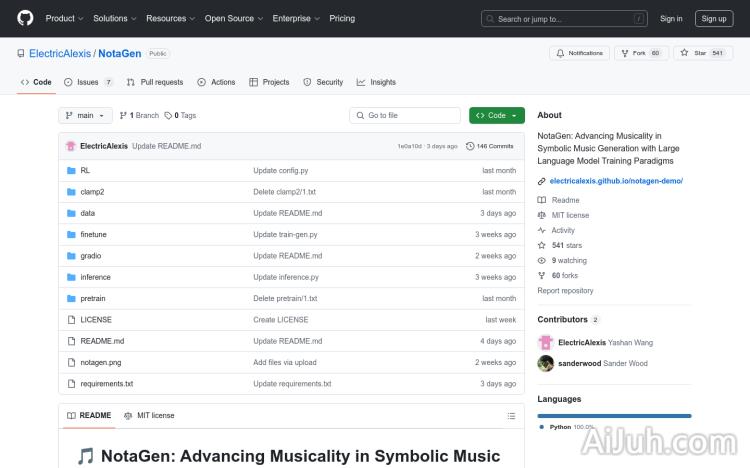Focus the Go to file field
This screenshot has width=750, height=468.
(404, 116)
